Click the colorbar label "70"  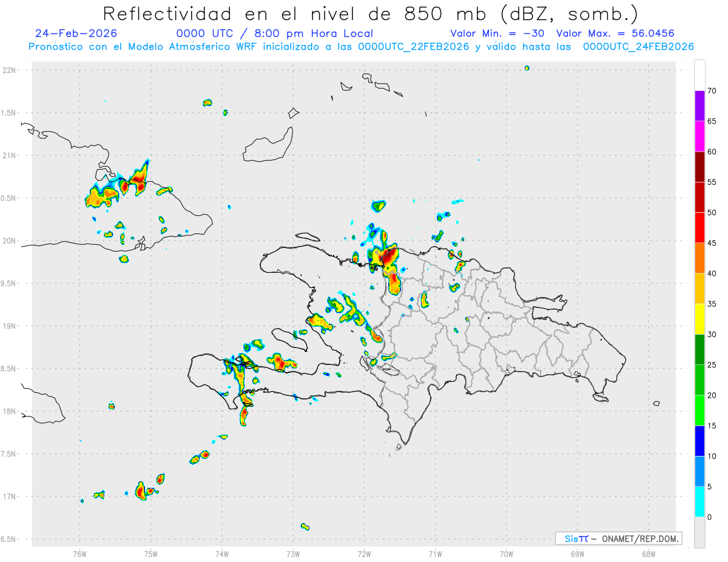click(712, 91)
